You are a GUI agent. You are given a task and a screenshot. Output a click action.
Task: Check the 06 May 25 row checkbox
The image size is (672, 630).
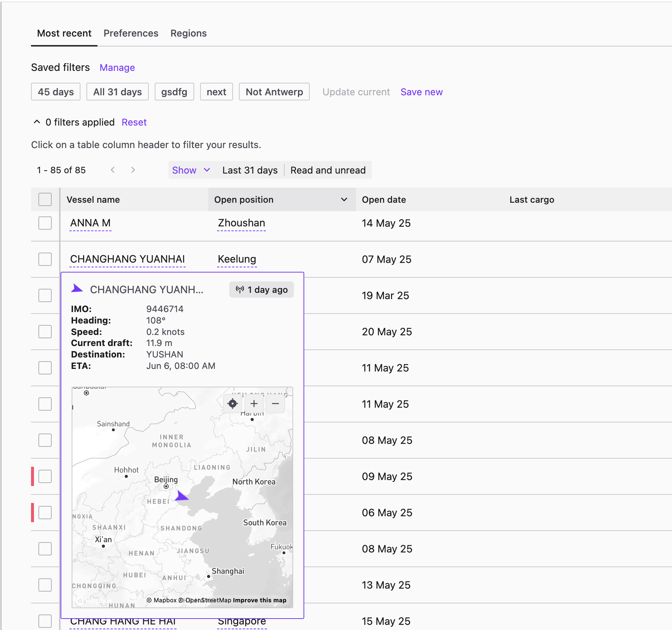click(x=45, y=513)
